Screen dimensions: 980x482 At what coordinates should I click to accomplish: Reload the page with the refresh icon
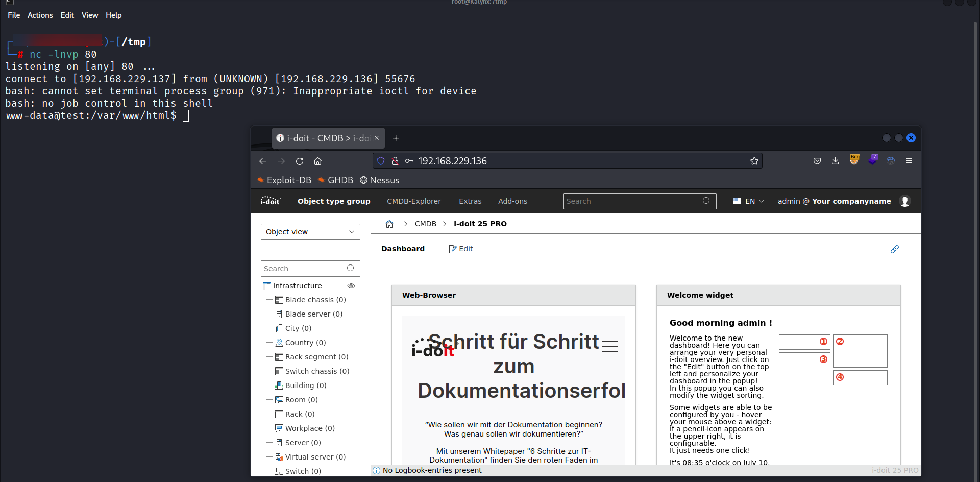300,161
